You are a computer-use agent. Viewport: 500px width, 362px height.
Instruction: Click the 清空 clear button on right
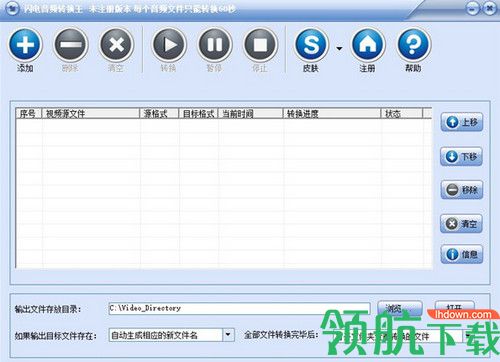pyautogui.click(x=462, y=223)
